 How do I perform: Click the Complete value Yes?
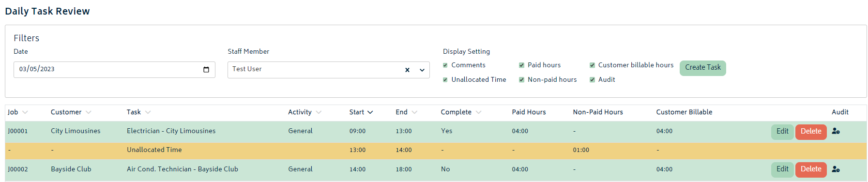[x=446, y=131]
